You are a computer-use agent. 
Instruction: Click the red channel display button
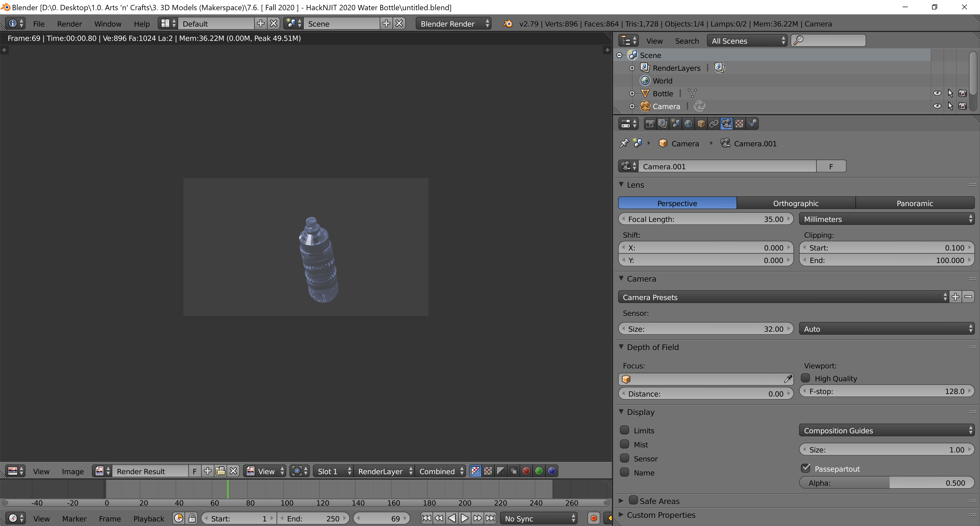pos(526,471)
